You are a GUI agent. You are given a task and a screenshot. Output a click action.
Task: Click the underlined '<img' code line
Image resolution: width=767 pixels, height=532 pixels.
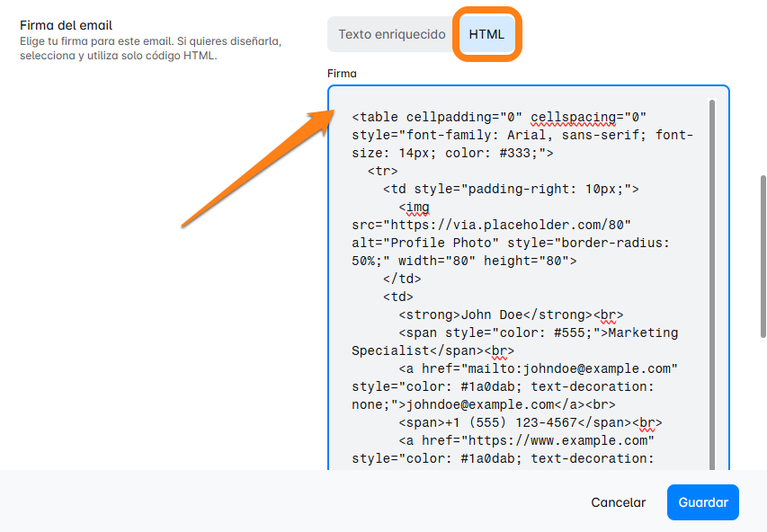(x=414, y=208)
